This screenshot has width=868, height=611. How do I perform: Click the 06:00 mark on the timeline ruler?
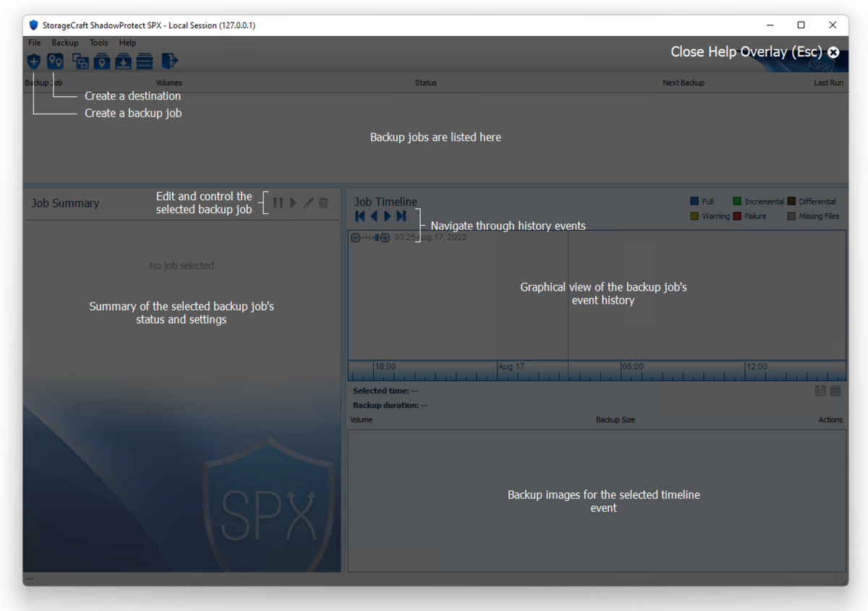(633, 367)
